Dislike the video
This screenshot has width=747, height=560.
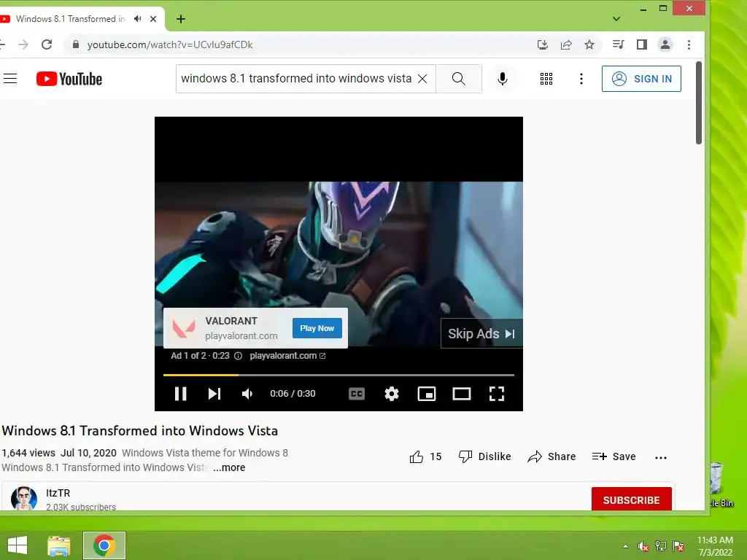point(484,456)
